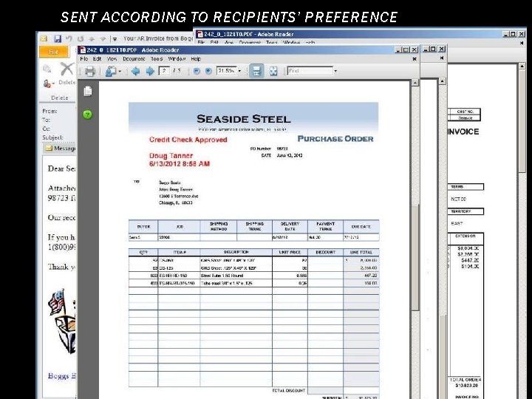Open the Document menu in Adobe Reader
This screenshot has height=399, width=532.
(x=134, y=58)
